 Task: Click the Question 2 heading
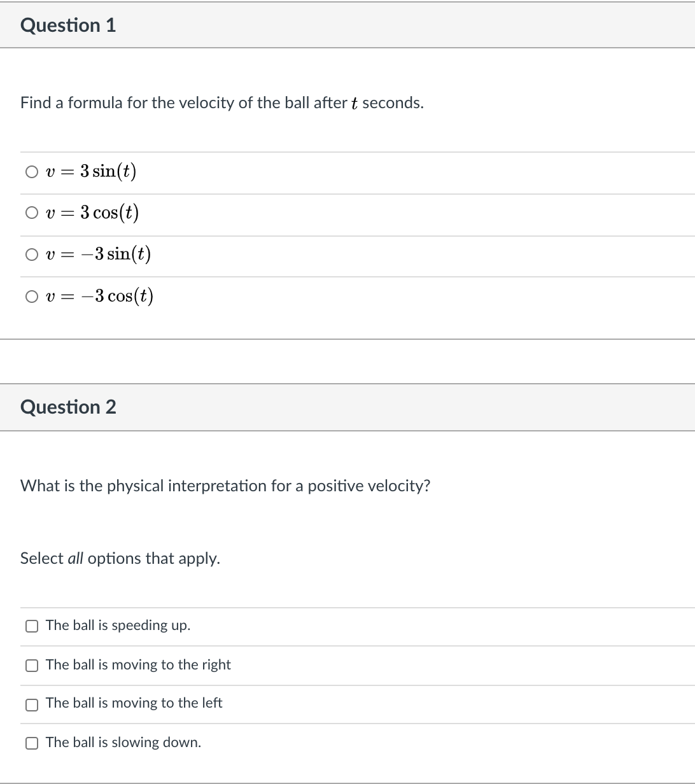[x=68, y=407]
